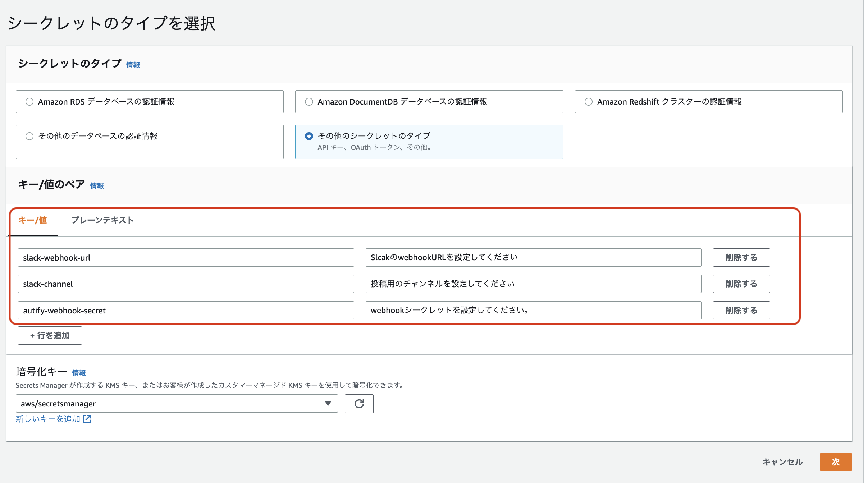
Task: Delete the autify-webhook-secret row
Action: 741,310
